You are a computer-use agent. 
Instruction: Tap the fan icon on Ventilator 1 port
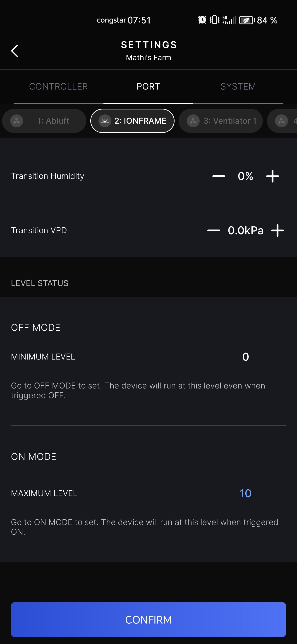pos(193,121)
